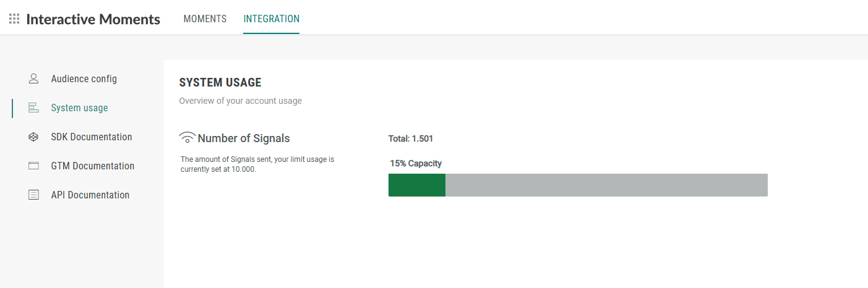The width and height of the screenshot is (868, 288).
Task: Switch to the MOMENTS tab
Action: 205,19
